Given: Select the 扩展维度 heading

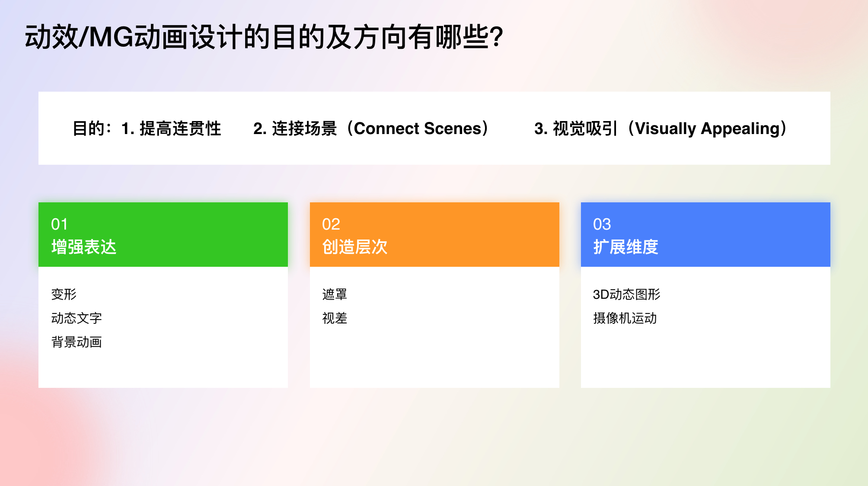Looking at the screenshot, I should tap(625, 247).
